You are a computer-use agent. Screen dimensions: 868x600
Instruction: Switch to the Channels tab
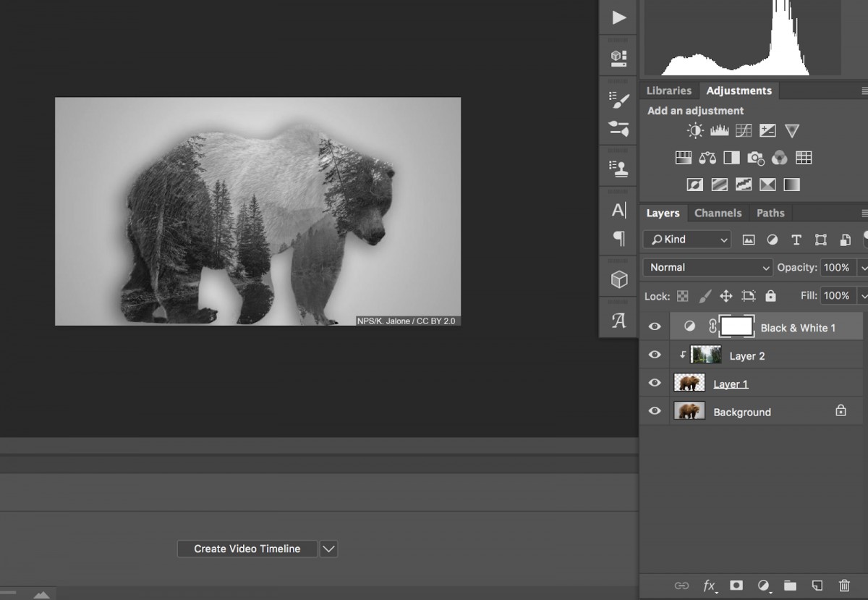[718, 213]
